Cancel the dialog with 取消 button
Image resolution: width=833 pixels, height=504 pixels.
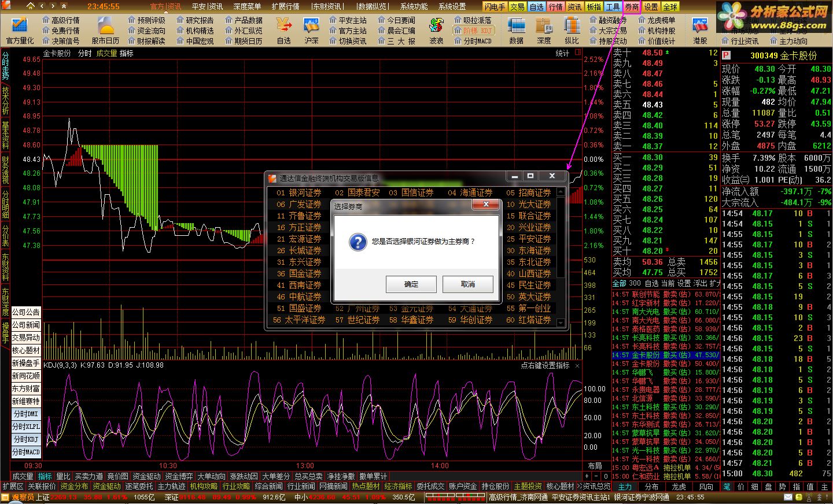(468, 284)
